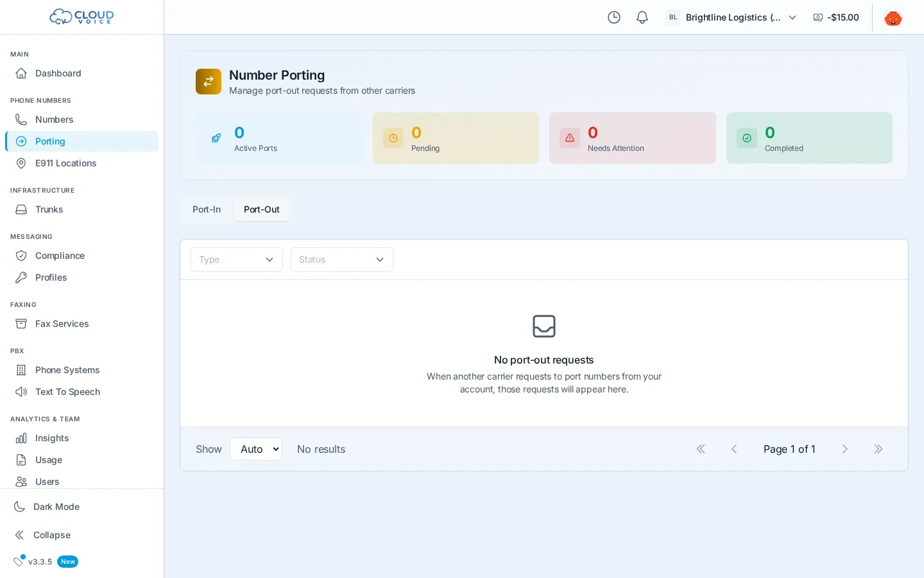
Task: Click the 'Page 1 of 1' text
Action: 789,449
